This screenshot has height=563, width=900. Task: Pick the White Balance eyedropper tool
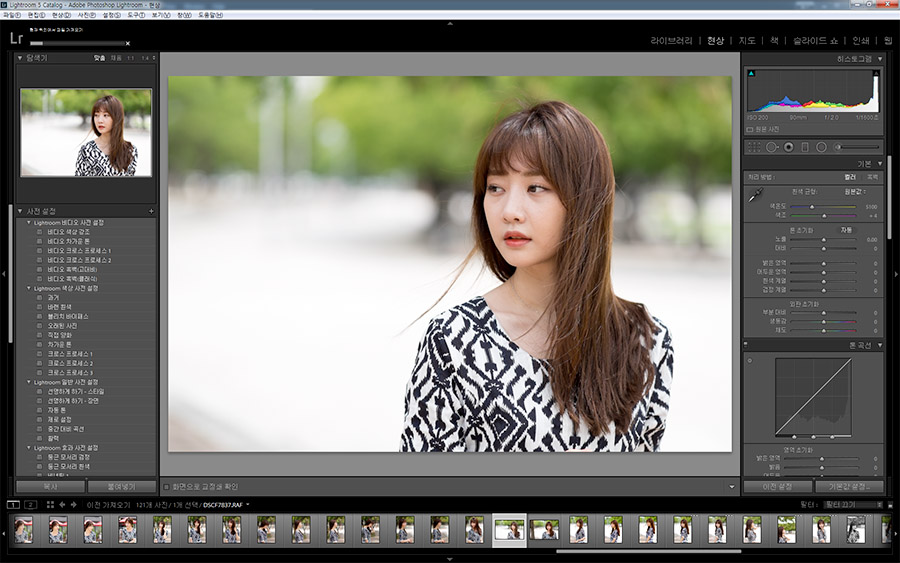tap(755, 196)
